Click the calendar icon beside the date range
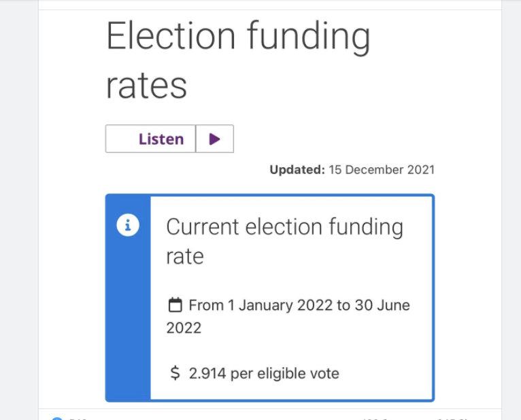The height and width of the screenshot is (420, 521). (x=175, y=304)
